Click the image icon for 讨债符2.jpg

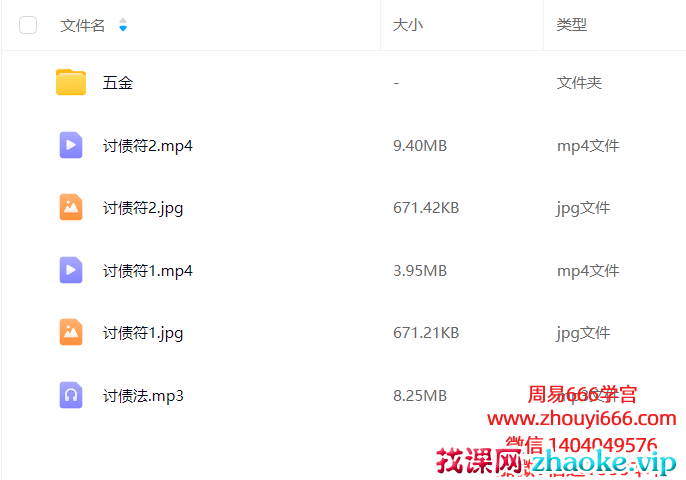click(x=71, y=208)
